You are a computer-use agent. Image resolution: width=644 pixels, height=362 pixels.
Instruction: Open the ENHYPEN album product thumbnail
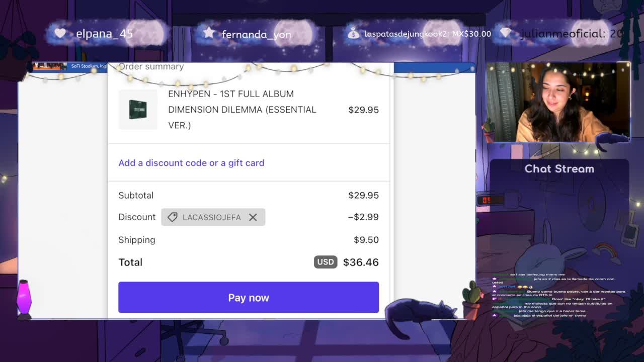[x=138, y=109]
